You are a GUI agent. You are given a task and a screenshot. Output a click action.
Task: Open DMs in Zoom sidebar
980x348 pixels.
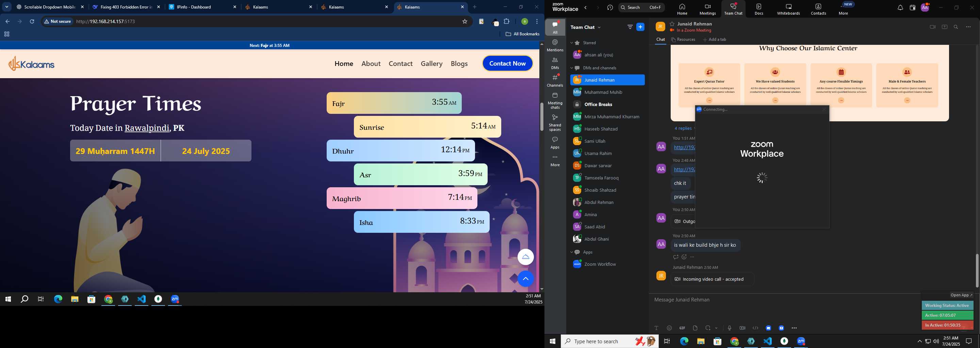[x=555, y=63]
